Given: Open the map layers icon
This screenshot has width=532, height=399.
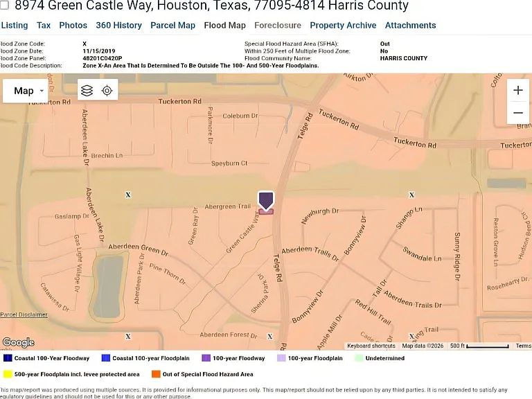Looking at the screenshot, I should coord(87,91).
